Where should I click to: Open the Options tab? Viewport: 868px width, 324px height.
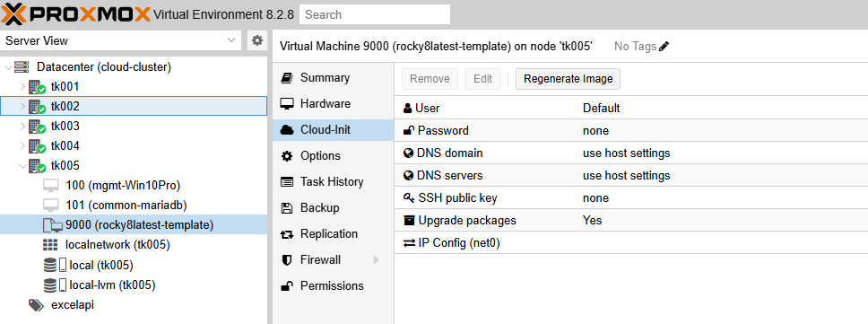click(334, 156)
